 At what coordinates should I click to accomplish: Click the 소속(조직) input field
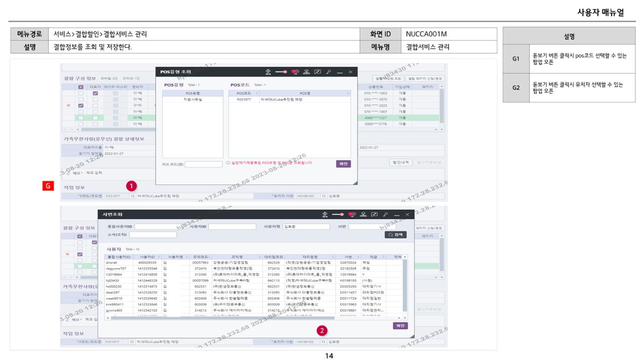pos(153,235)
